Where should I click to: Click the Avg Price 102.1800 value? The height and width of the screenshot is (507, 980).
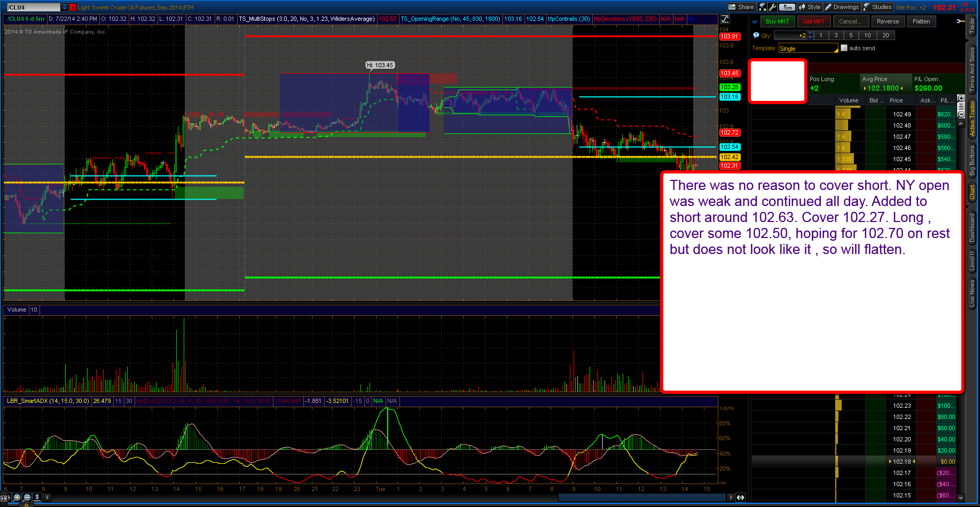click(883, 88)
